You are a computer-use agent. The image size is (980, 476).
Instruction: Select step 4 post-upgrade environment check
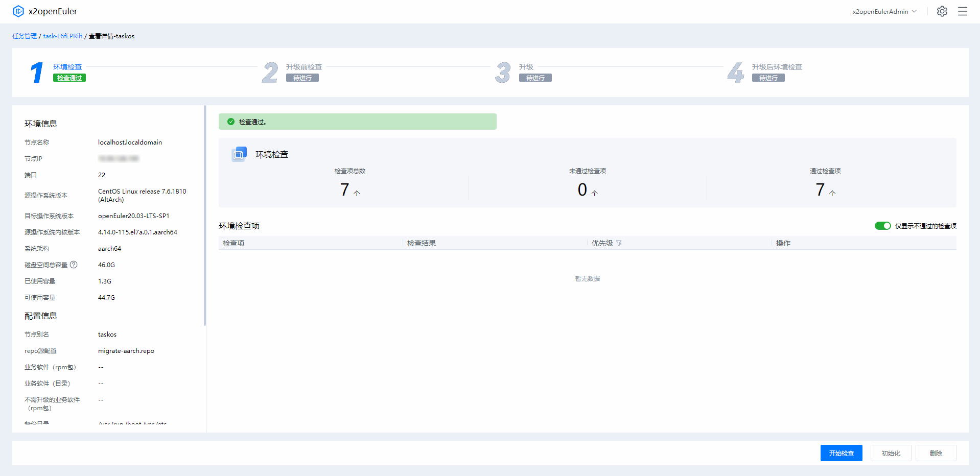point(777,67)
